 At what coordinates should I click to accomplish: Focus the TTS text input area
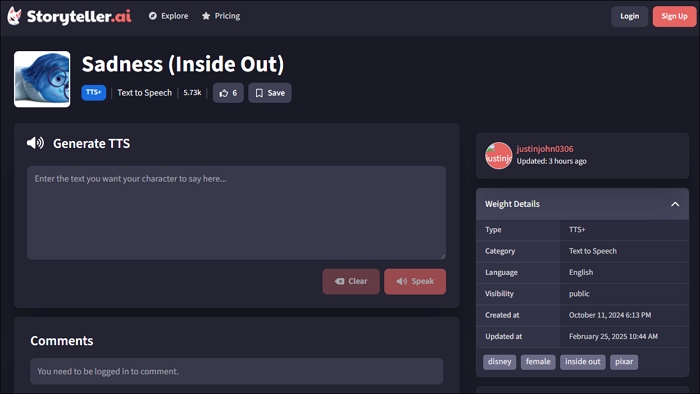pyautogui.click(x=236, y=213)
